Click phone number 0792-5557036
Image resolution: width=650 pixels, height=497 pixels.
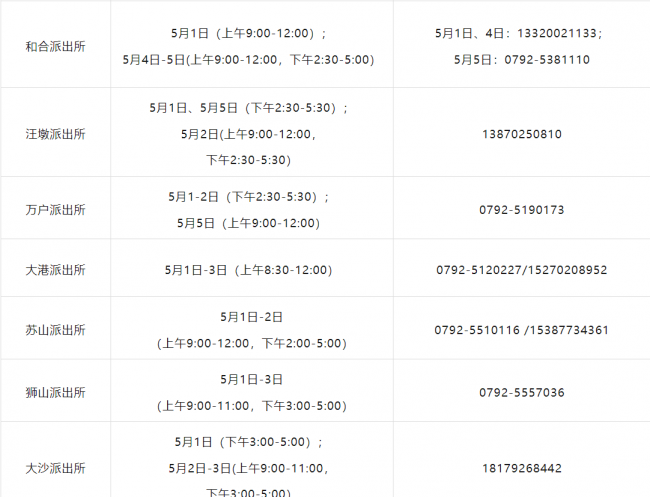[522, 392]
